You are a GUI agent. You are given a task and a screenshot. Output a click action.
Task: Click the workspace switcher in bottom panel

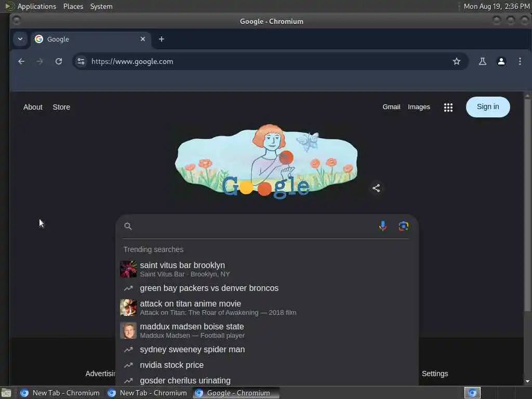(x=472, y=393)
